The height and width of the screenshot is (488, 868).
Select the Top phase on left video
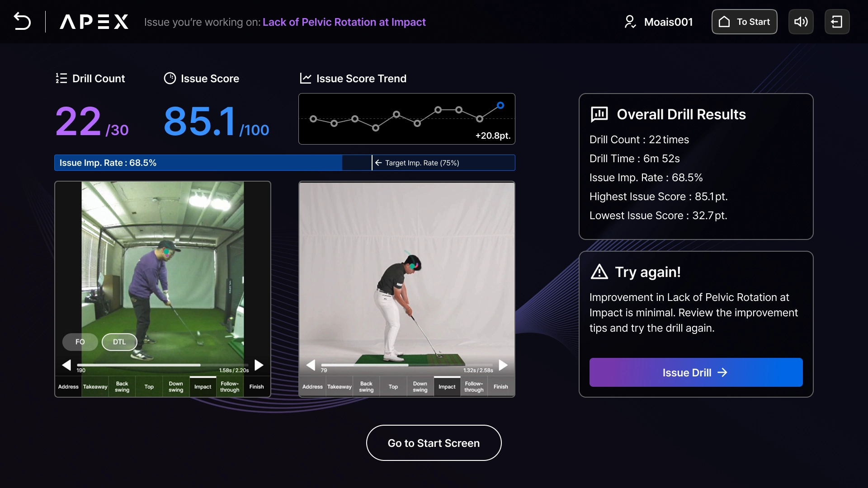point(149,387)
